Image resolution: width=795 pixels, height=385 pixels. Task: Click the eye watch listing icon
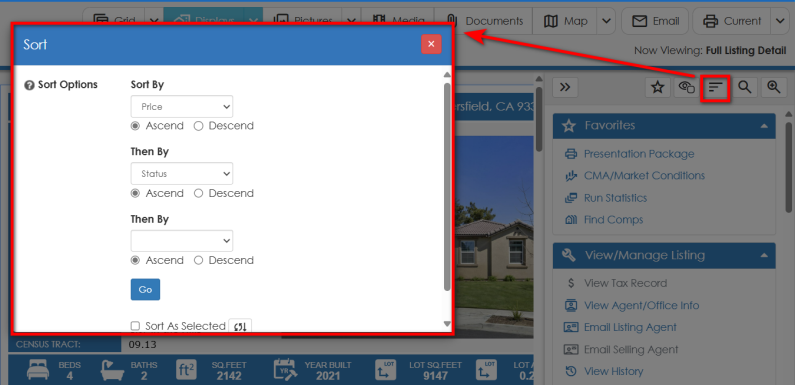click(686, 87)
